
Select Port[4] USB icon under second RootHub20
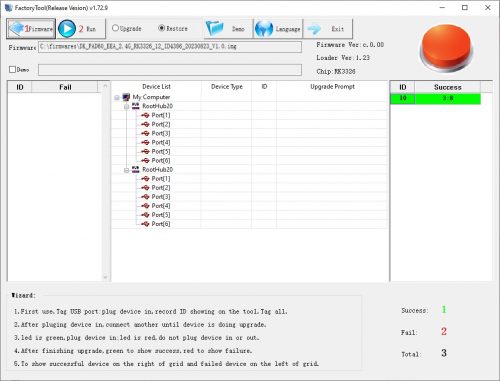(x=145, y=206)
